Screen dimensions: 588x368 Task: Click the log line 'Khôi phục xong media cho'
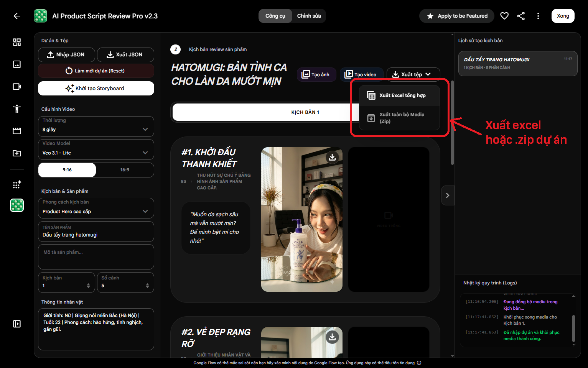[x=530, y=320]
